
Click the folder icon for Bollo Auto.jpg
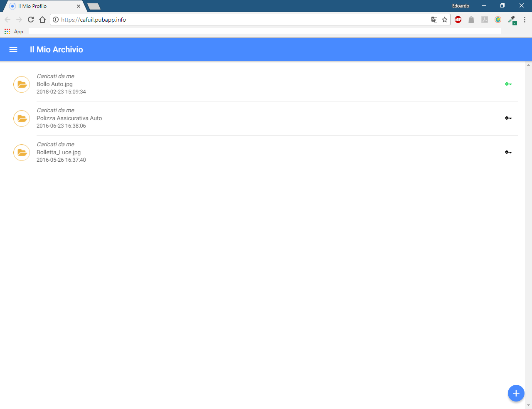(22, 84)
